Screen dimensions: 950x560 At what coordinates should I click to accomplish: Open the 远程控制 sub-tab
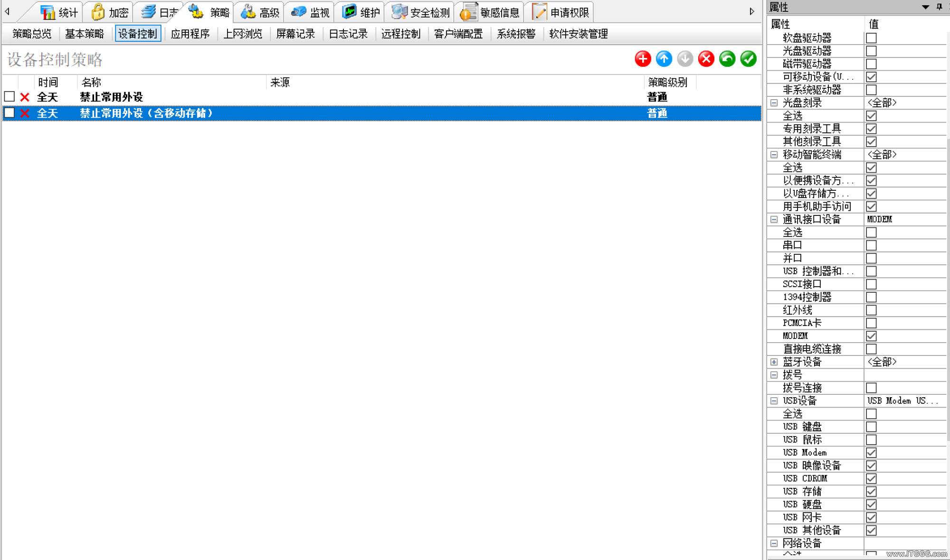[401, 34]
